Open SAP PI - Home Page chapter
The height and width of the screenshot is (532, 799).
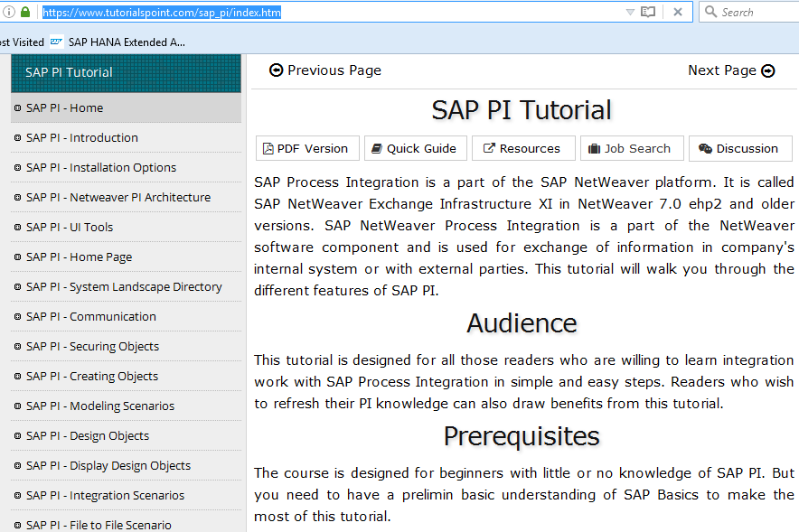126,257
